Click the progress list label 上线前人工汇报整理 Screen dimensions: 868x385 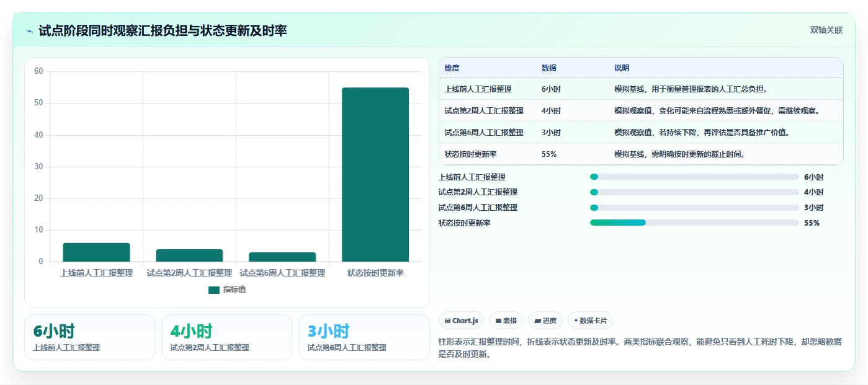tap(472, 177)
